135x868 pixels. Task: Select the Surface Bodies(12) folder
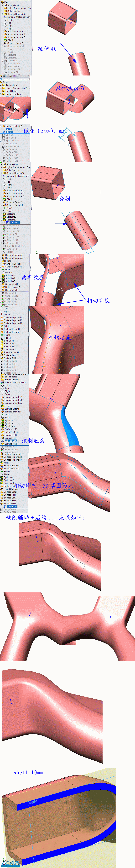14,379
